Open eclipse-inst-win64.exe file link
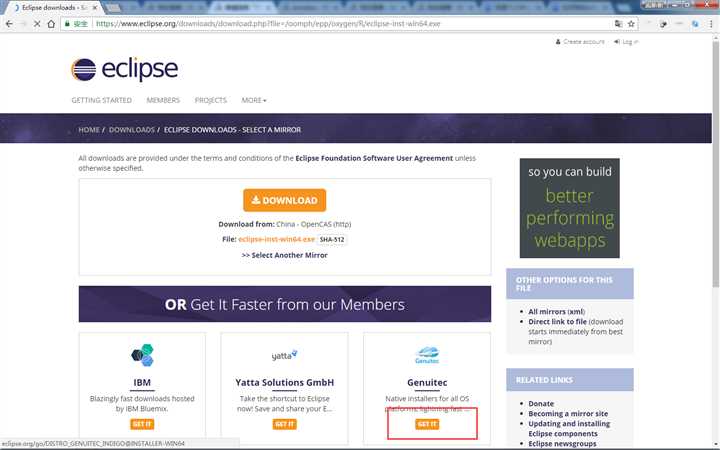 click(x=276, y=239)
